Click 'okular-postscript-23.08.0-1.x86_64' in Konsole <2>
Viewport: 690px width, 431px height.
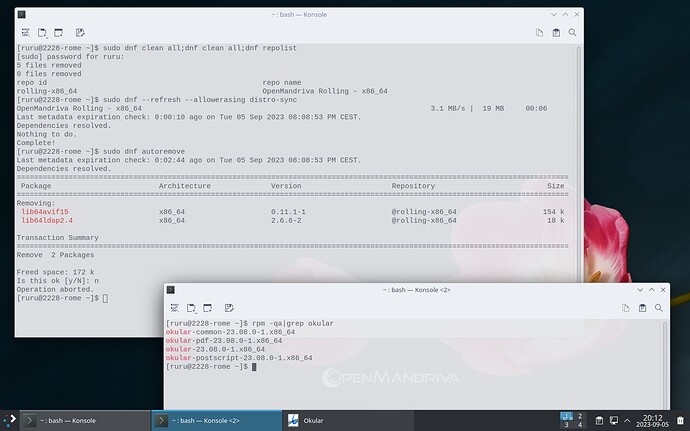coord(239,358)
